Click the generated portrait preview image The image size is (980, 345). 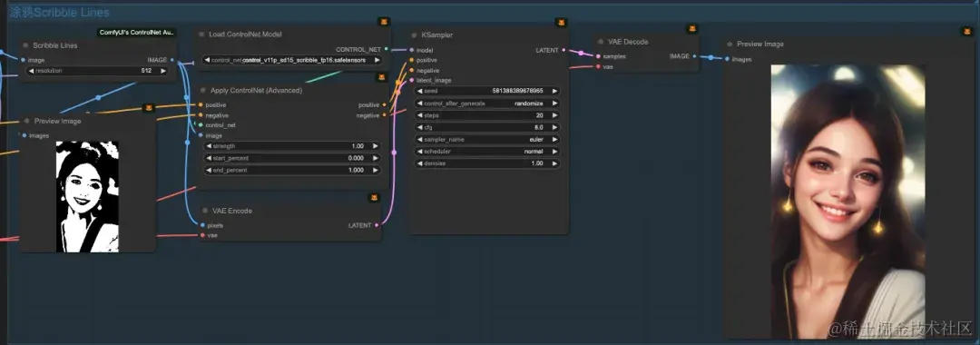pos(848,202)
